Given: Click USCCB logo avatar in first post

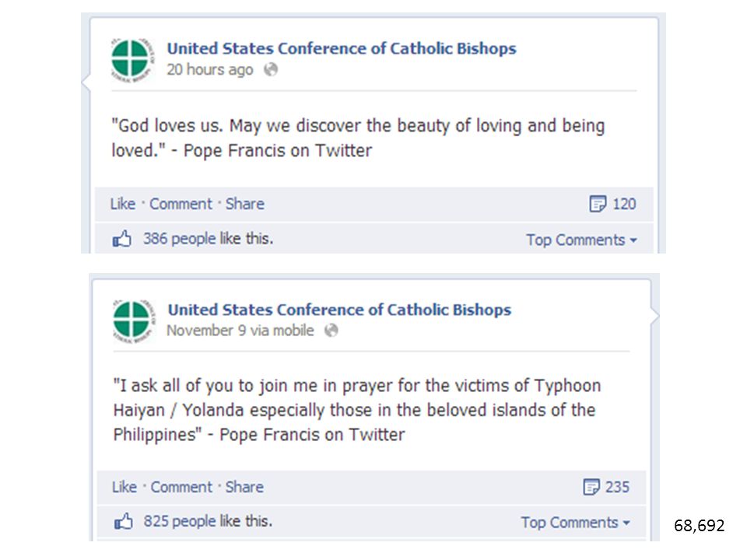Looking at the screenshot, I should pos(133,60).
